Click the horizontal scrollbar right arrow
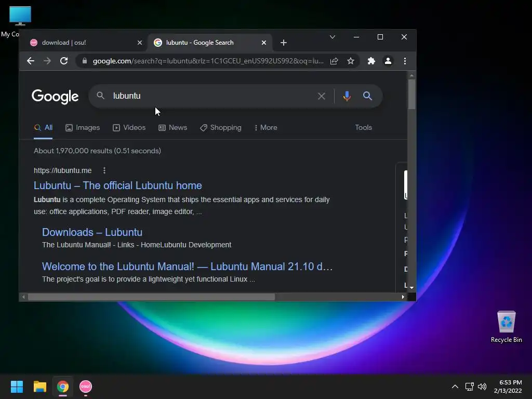Image resolution: width=532 pixels, height=399 pixels. tap(403, 297)
